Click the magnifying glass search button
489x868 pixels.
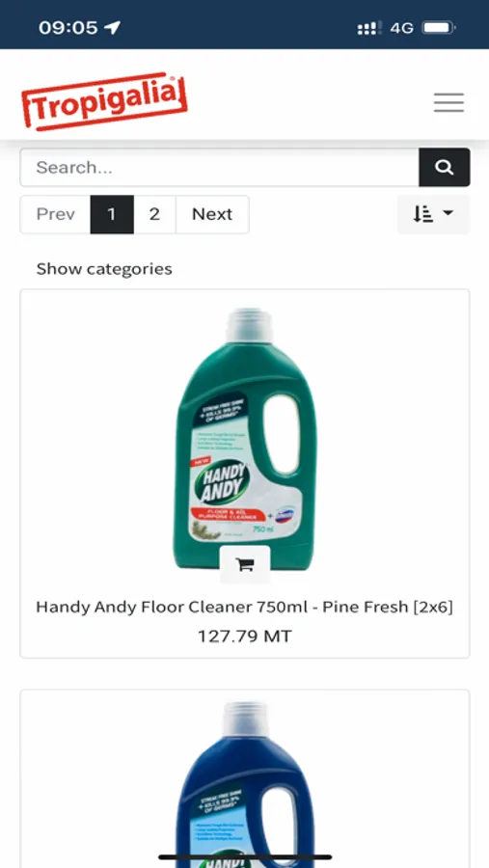point(444,167)
